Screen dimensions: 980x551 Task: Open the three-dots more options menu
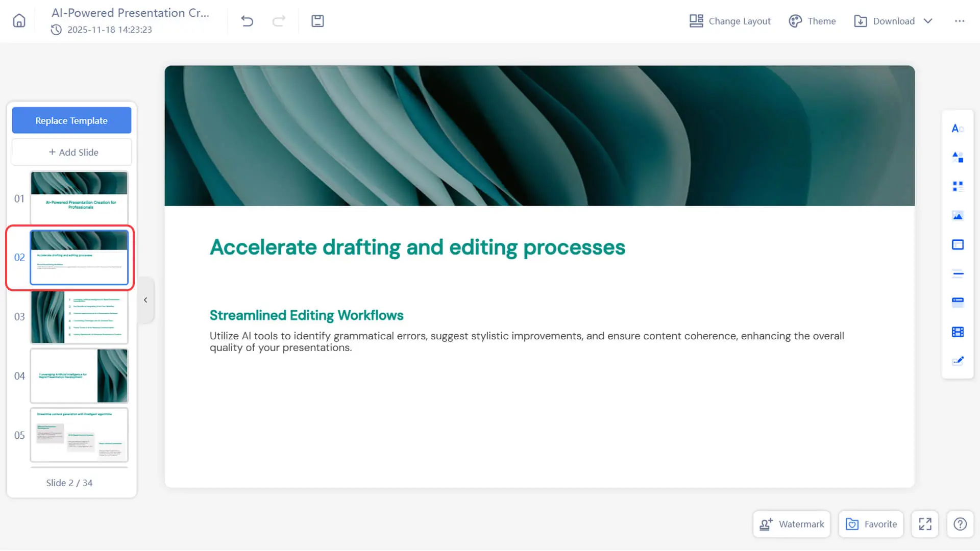tap(960, 21)
